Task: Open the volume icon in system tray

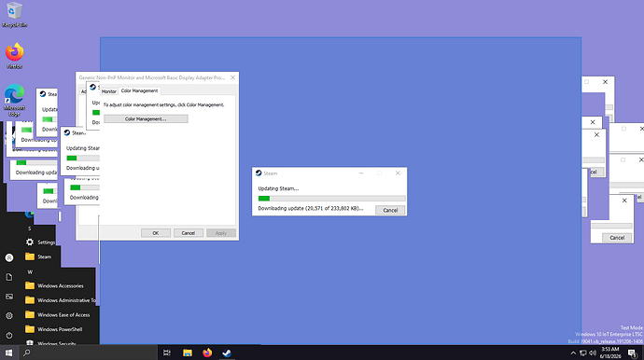Action: point(593,353)
